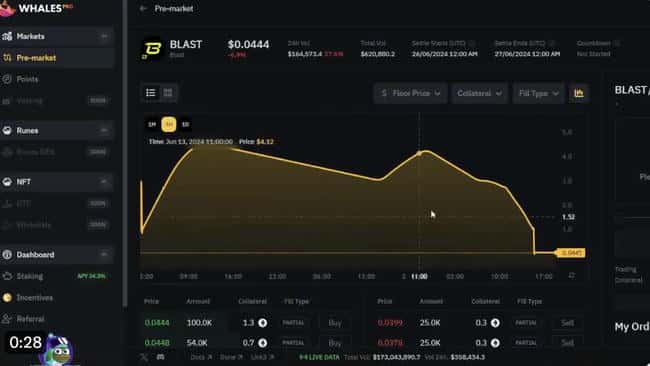Open the Floor Price dropdown
This screenshot has height=366, width=650.
pyautogui.click(x=411, y=93)
